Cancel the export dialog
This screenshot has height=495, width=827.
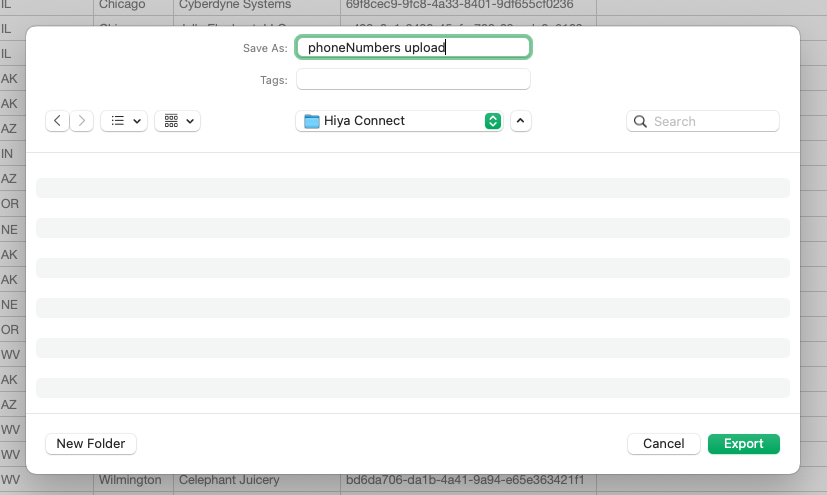(x=663, y=443)
